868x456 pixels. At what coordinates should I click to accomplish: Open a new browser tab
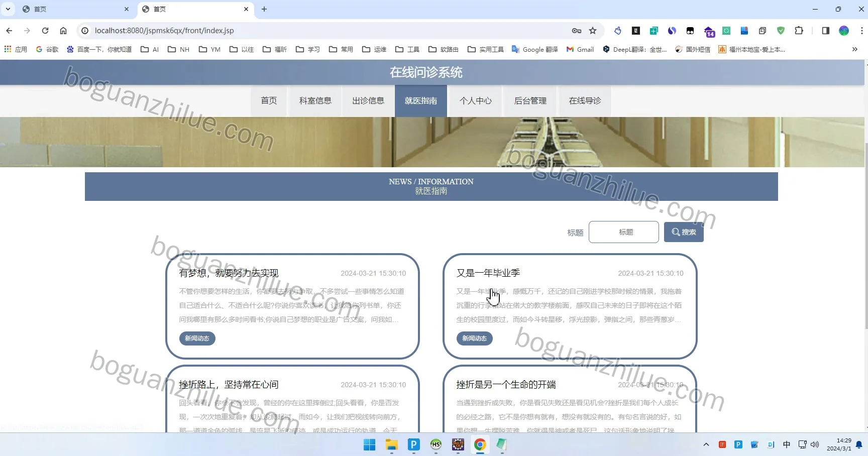click(x=264, y=9)
